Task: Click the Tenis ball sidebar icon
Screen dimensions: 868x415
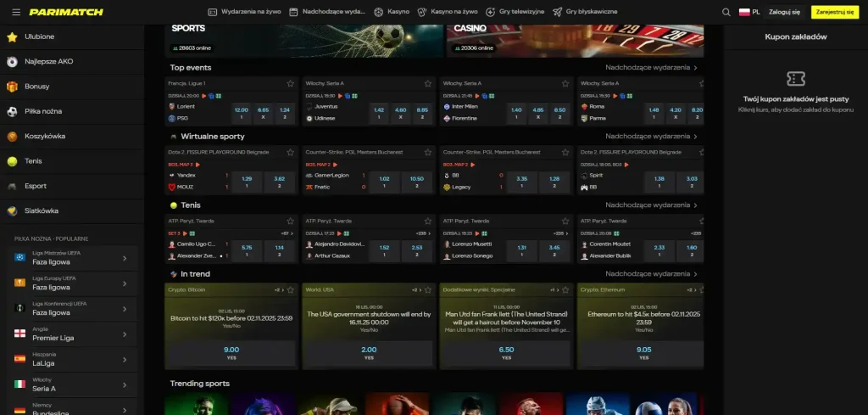Action: tap(12, 160)
